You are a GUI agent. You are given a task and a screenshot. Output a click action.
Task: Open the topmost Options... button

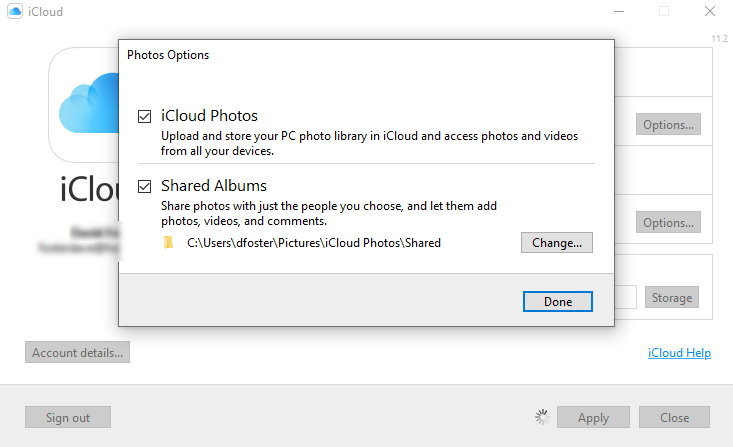click(x=669, y=125)
